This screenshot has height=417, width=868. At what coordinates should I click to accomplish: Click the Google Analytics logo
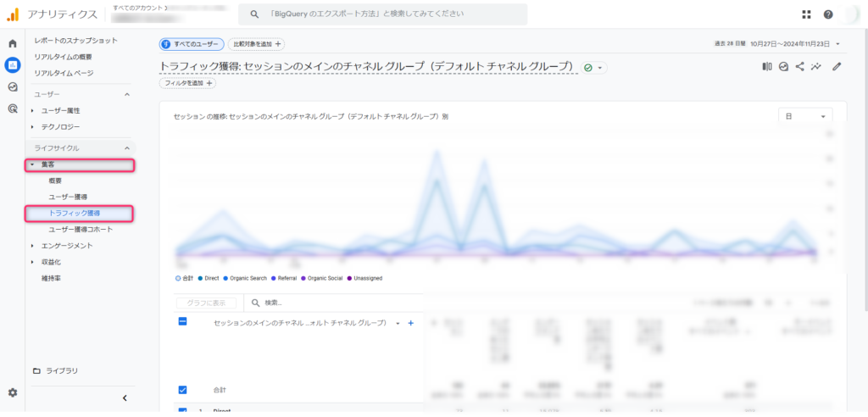[x=13, y=14]
